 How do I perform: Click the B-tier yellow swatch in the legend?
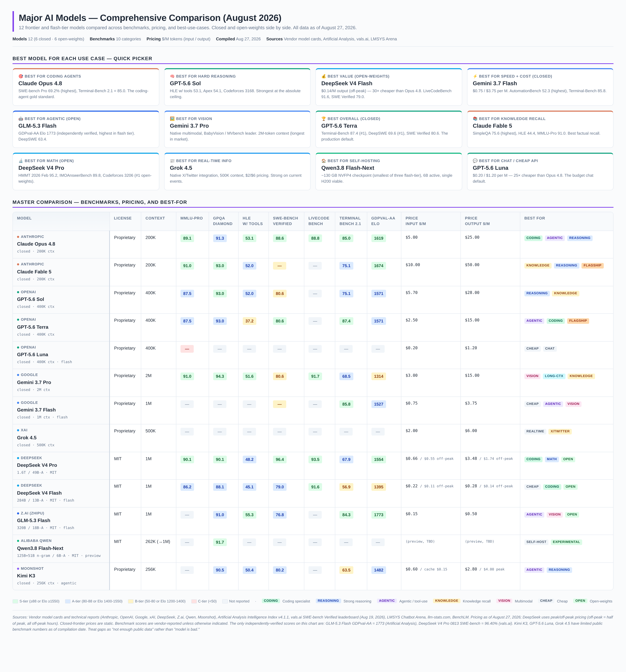click(x=131, y=601)
